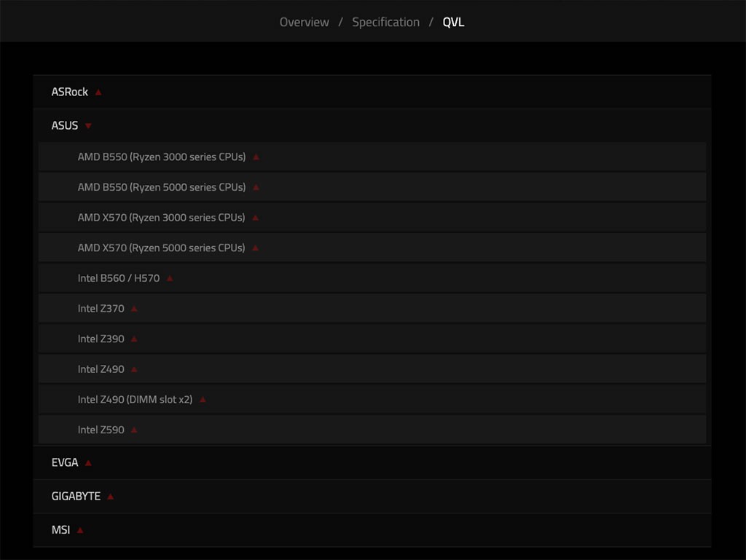746x560 pixels.
Task: Expand the Intel Z390 arrow
Action: pos(134,339)
